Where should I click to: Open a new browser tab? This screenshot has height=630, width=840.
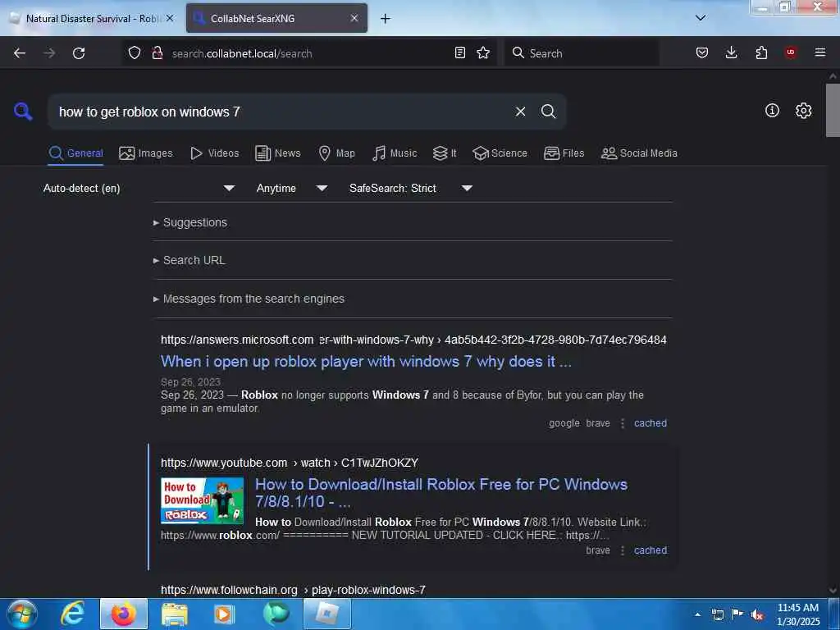point(386,19)
